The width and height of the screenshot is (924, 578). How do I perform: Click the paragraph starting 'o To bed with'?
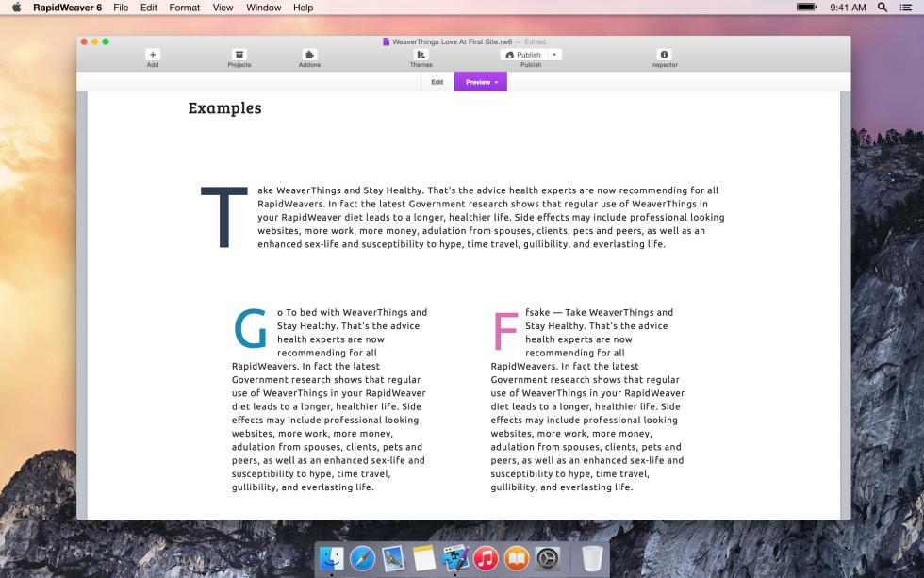click(x=329, y=400)
